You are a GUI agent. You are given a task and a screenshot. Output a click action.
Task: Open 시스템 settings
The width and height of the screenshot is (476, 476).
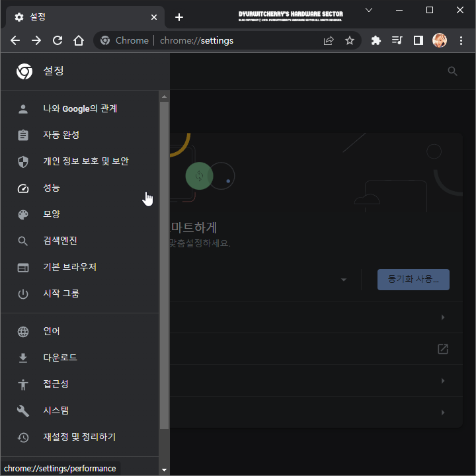[x=80, y=411]
